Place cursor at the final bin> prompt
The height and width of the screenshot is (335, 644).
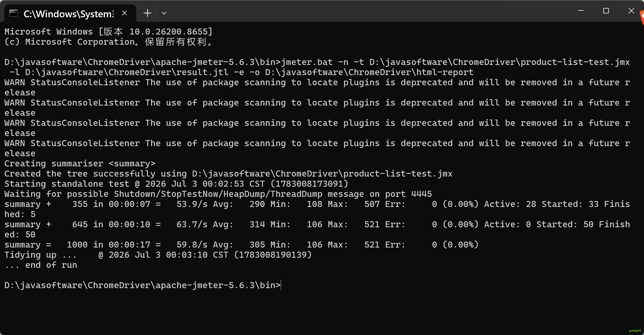click(x=281, y=285)
